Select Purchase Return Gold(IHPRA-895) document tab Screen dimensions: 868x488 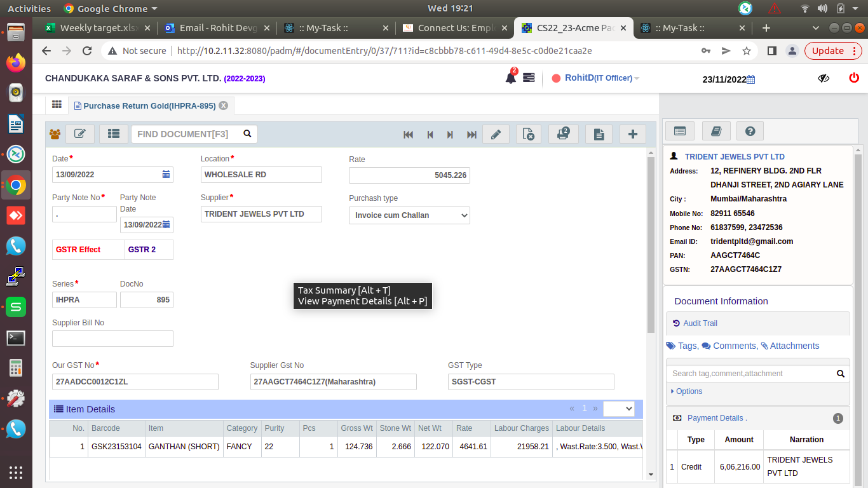(150, 105)
